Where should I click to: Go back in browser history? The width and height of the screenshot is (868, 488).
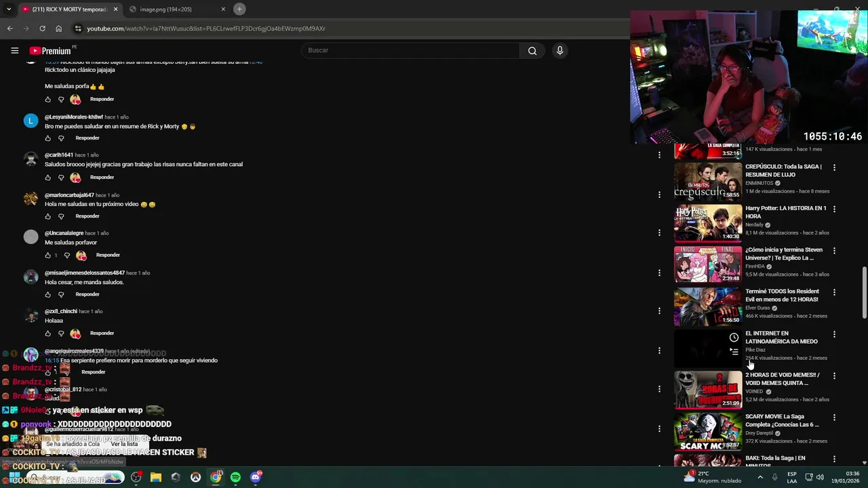(10, 28)
